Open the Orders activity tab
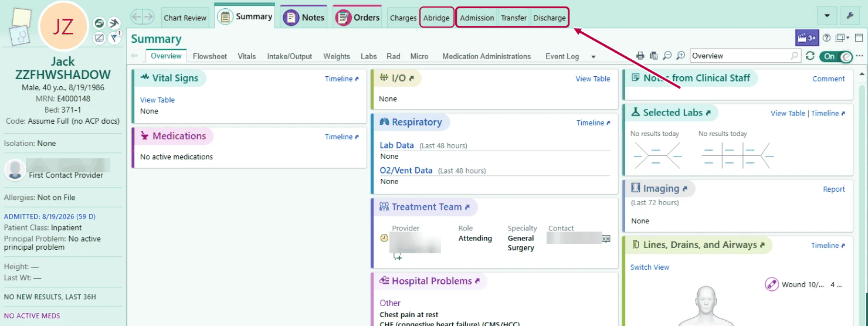The height and width of the screenshot is (326, 868). 358,18
